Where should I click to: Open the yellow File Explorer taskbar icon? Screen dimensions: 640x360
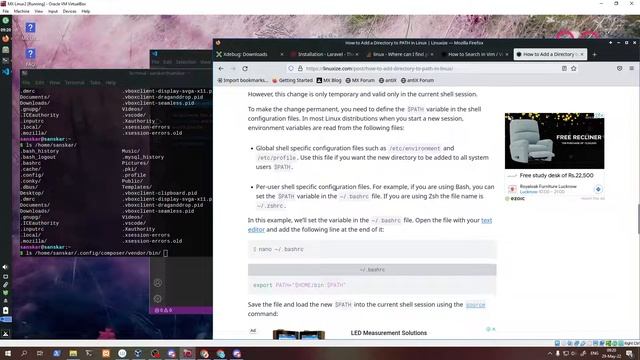(73, 353)
